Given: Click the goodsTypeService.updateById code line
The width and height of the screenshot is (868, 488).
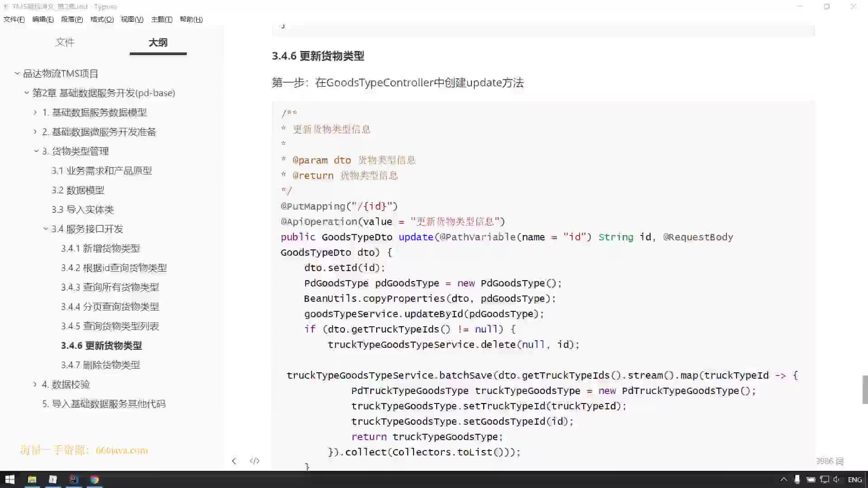Looking at the screenshot, I should tap(424, 314).
